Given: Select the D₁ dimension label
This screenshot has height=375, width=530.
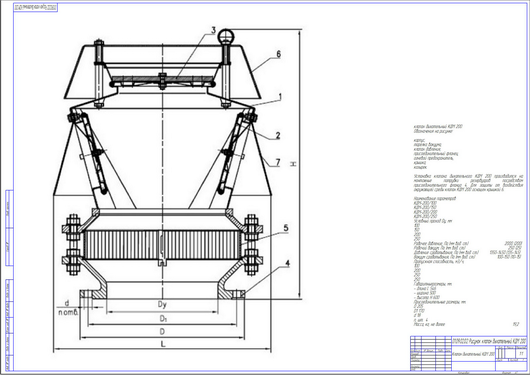Looking at the screenshot, I should (163, 318).
